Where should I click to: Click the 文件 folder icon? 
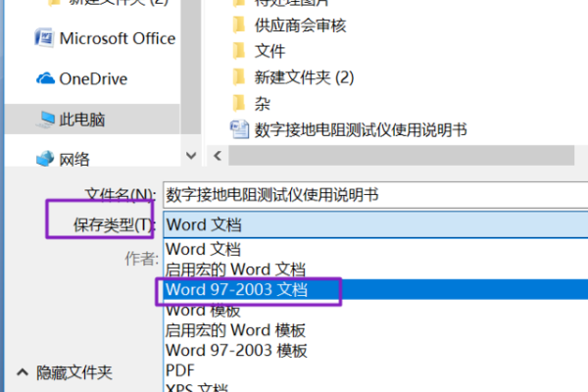[239, 51]
